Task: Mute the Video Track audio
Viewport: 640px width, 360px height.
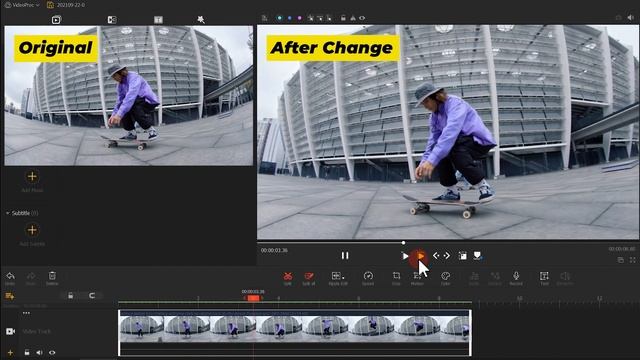Action: pos(39,352)
